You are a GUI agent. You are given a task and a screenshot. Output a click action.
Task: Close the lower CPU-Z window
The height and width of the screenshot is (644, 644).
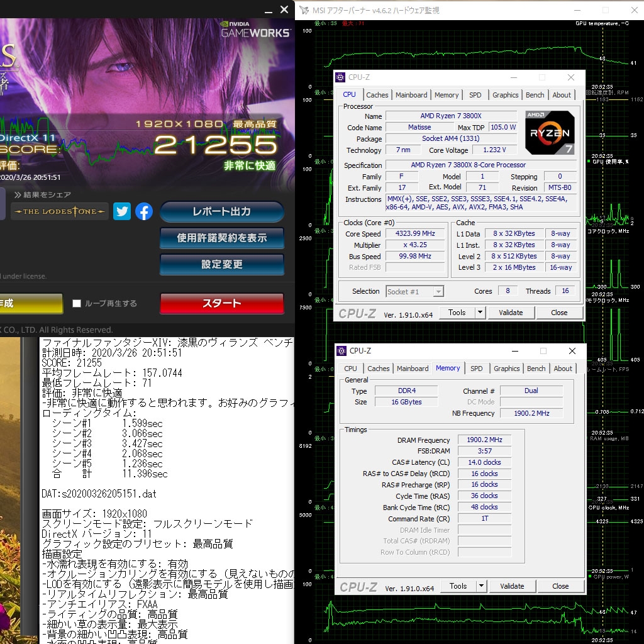pos(572,351)
